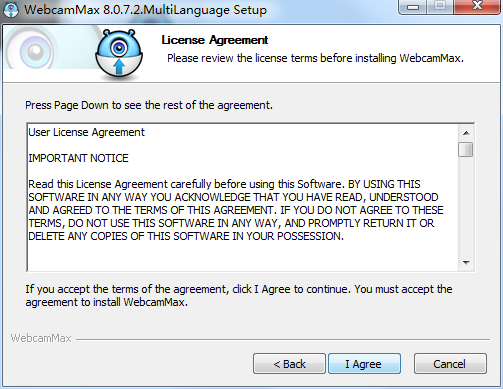503x389 pixels.
Task: Click the I Agree button
Action: click(x=364, y=364)
